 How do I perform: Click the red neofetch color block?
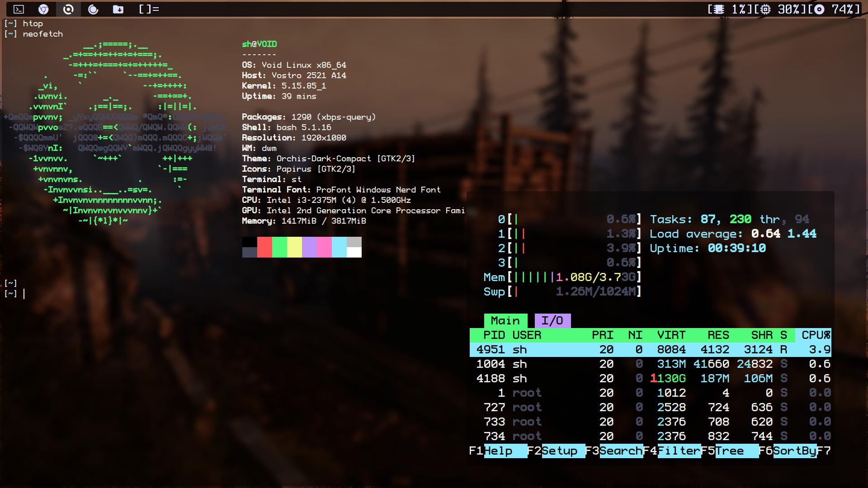point(264,247)
